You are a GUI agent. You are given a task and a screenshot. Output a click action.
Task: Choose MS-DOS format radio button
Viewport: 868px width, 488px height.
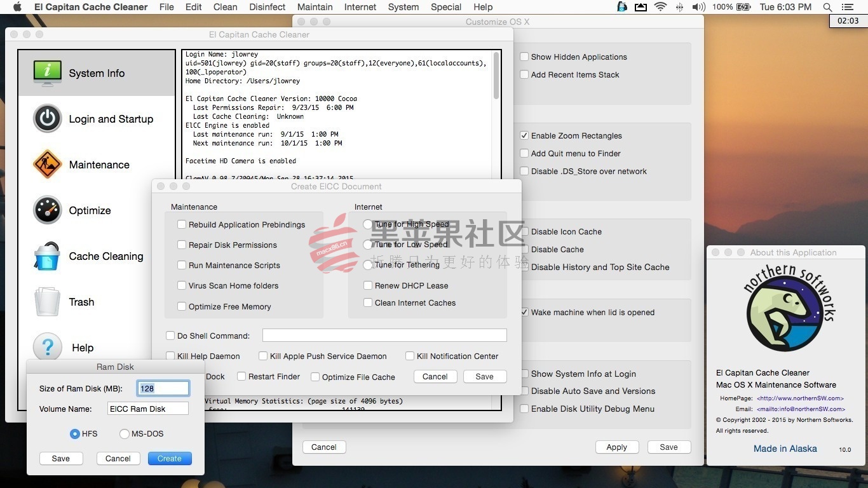point(125,434)
